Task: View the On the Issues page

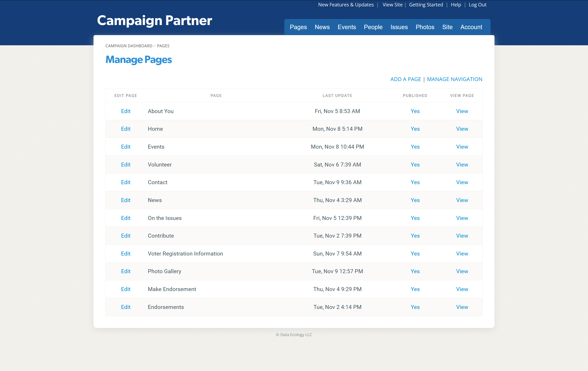Action: pos(462,218)
